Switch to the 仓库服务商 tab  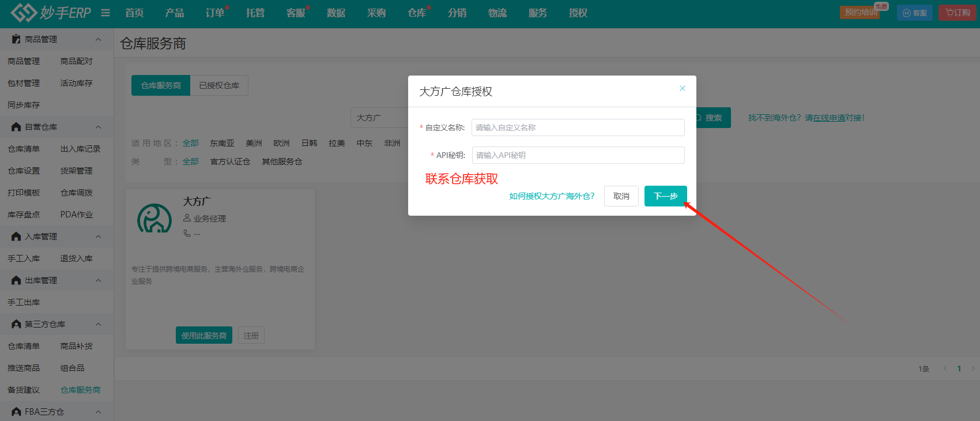click(x=161, y=85)
